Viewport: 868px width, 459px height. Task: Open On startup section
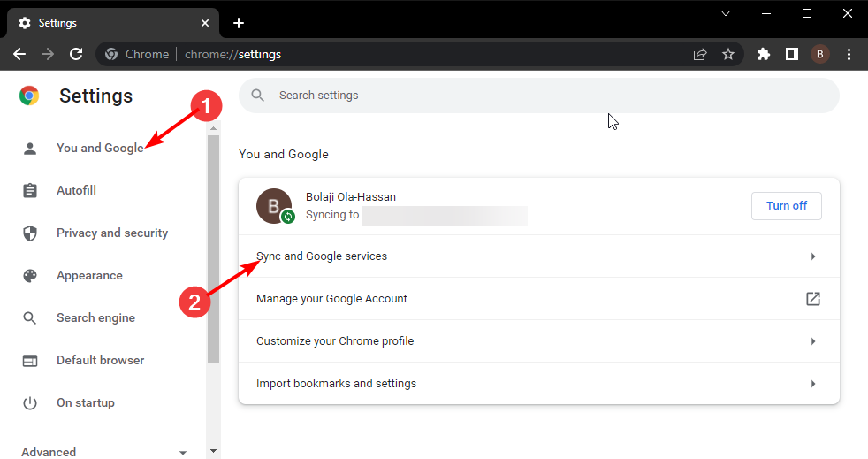click(x=86, y=403)
